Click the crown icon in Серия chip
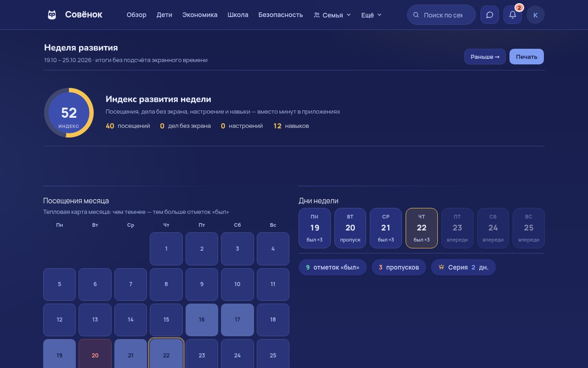The width and height of the screenshot is (588, 368). [441, 267]
